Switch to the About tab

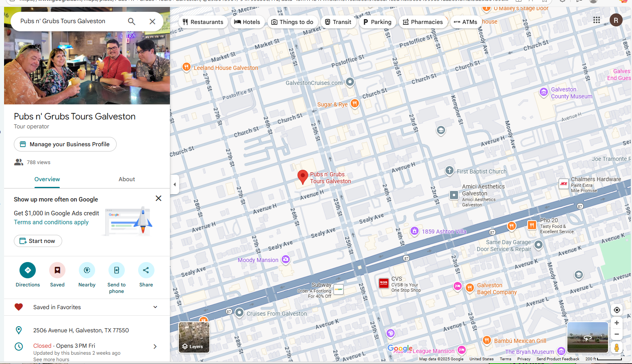(127, 179)
